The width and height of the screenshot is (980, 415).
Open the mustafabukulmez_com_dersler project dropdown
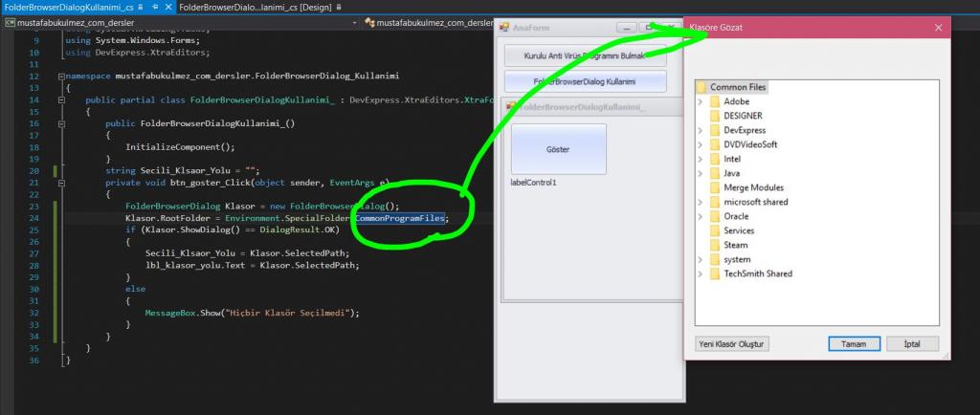(355, 22)
